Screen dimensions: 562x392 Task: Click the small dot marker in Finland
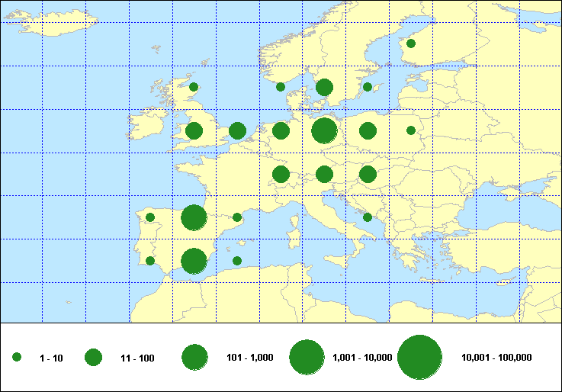click(x=411, y=43)
